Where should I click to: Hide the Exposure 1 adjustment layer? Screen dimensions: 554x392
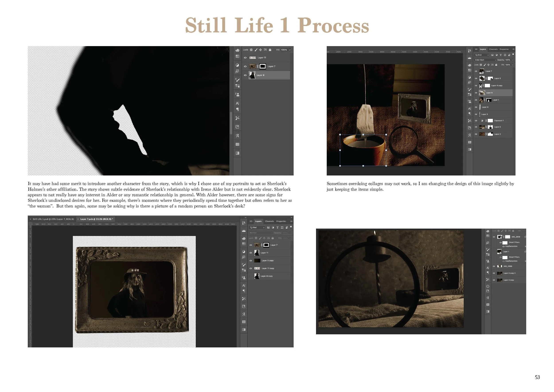(476, 121)
